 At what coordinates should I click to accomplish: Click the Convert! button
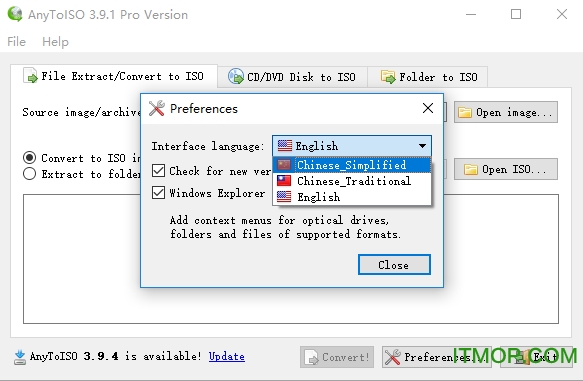tap(337, 357)
